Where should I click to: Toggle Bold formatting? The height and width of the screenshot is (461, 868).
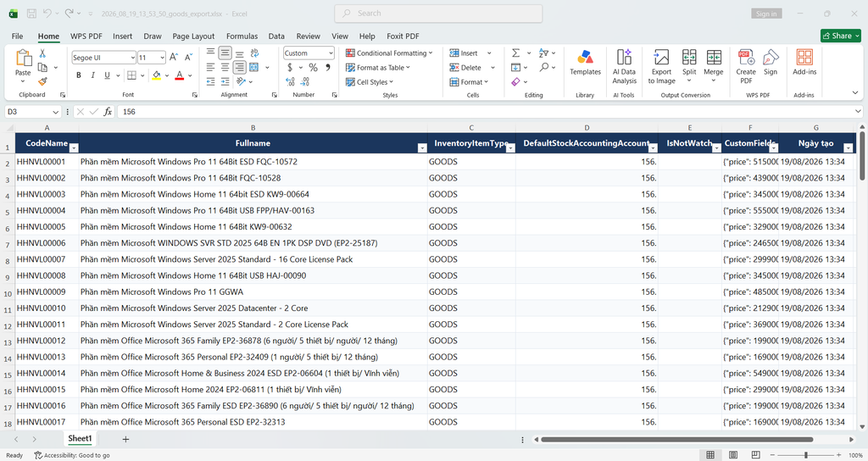[79, 75]
